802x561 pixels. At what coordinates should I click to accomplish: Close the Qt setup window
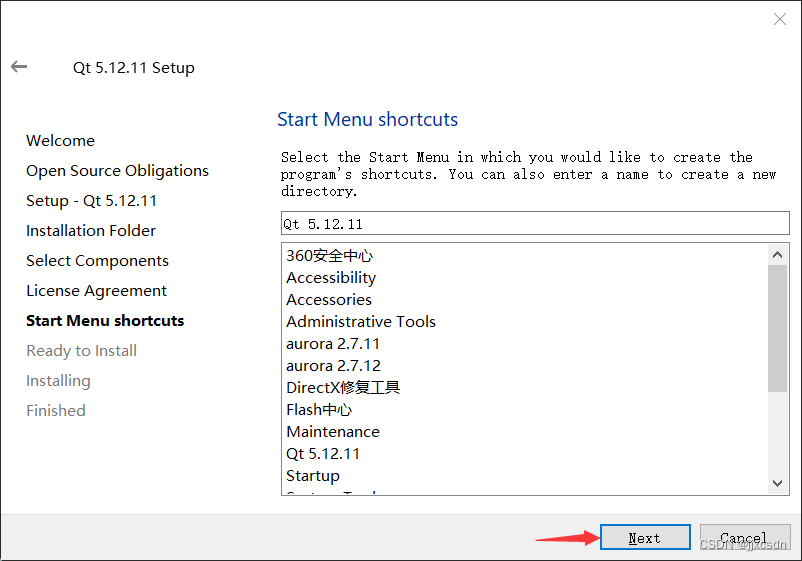tap(779, 19)
